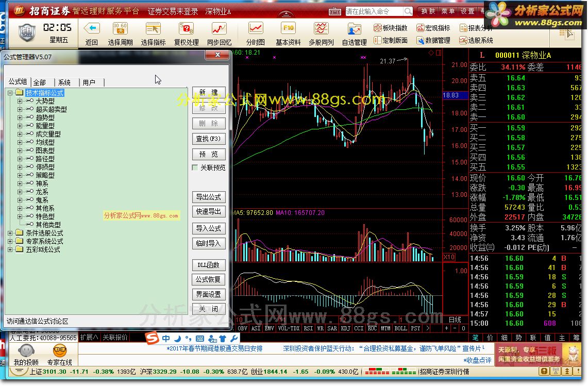
Task: Click the 导出公式 button
Action: [209, 197]
